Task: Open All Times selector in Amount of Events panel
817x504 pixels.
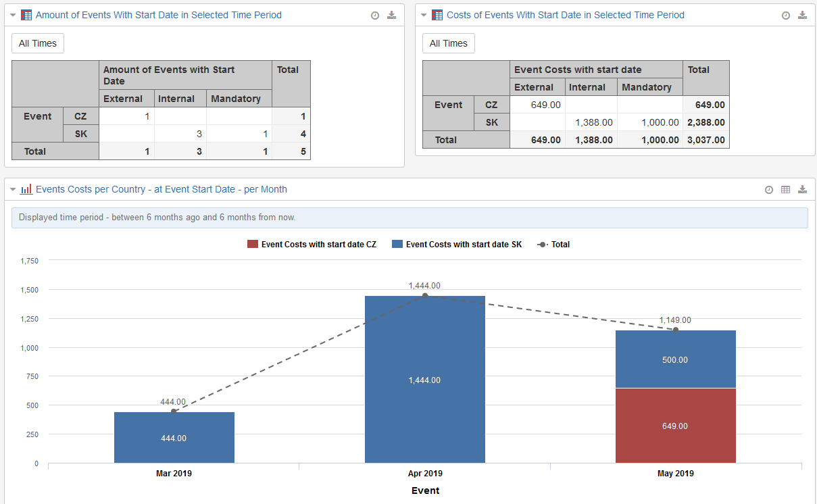Action: point(38,43)
